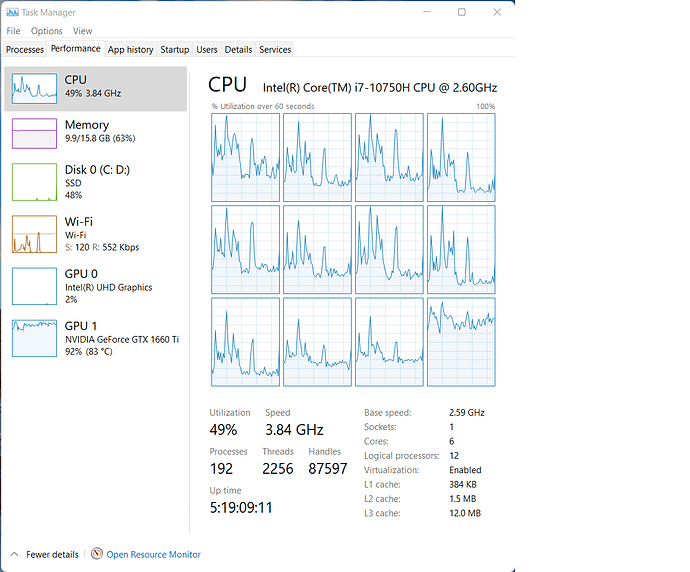Click the Speed value 3.84 GHz

click(x=294, y=429)
